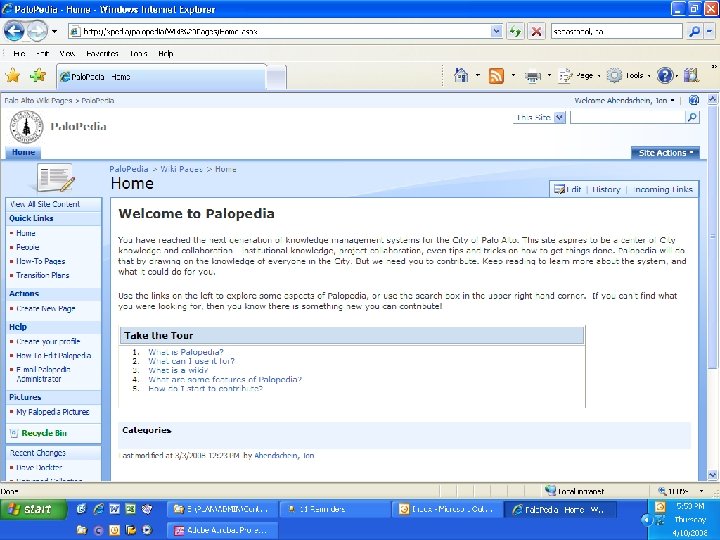Click the wiki page document icon
This screenshot has height=540, width=720.
point(56,178)
